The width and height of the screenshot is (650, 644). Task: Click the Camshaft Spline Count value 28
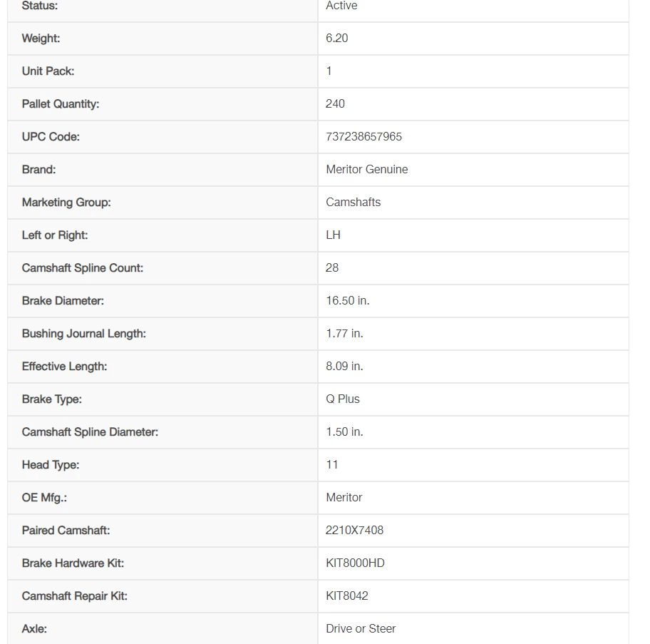click(332, 268)
